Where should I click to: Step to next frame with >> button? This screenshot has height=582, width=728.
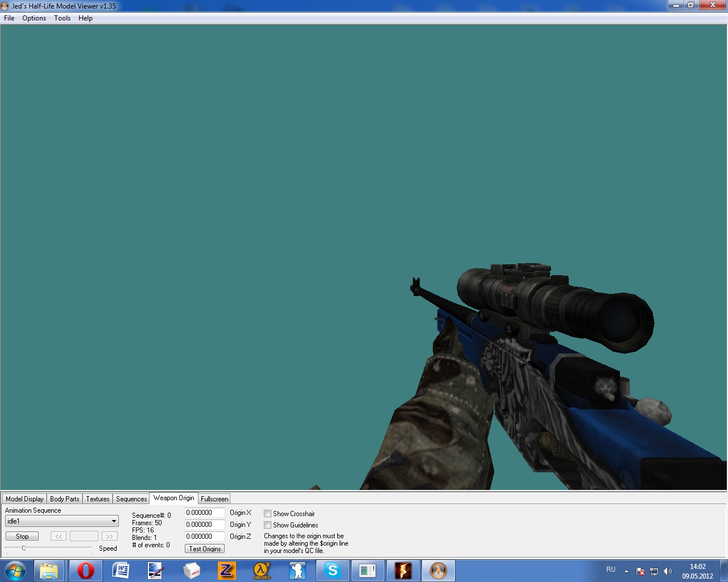(109, 536)
